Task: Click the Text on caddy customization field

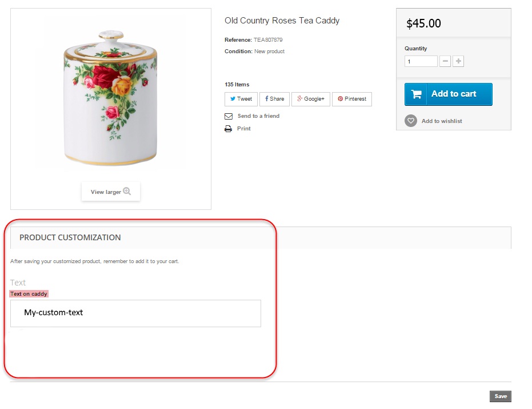Action: point(135,313)
